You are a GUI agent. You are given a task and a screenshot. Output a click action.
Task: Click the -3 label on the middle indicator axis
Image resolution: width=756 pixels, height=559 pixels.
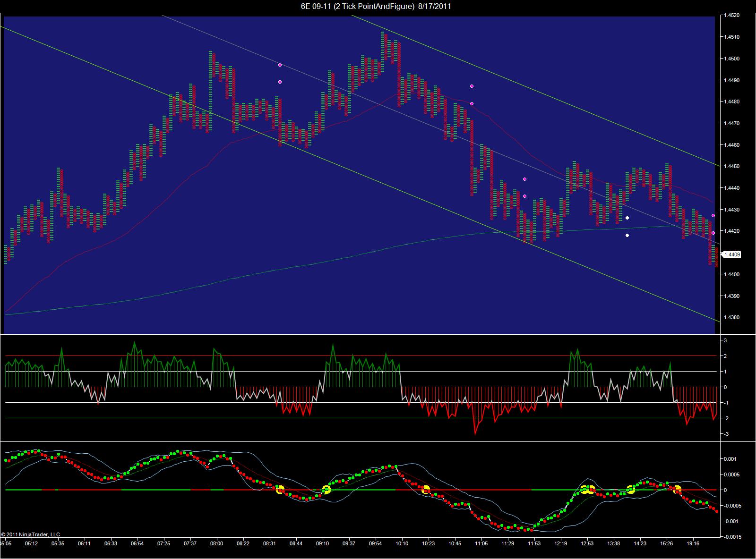tap(726, 434)
